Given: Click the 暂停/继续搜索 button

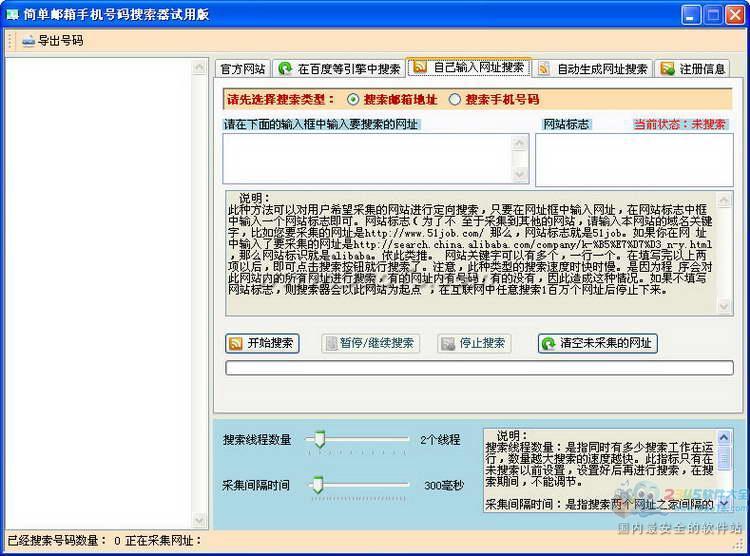Looking at the screenshot, I should click(370, 343).
